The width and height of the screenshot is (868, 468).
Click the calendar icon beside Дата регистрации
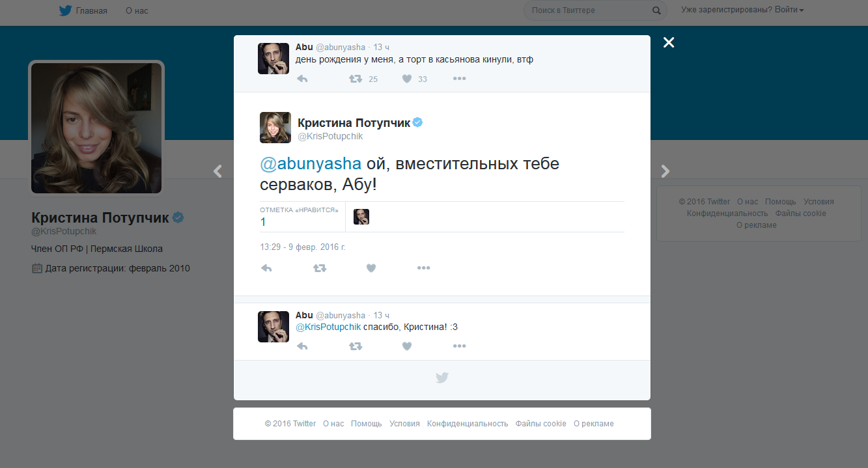37,268
